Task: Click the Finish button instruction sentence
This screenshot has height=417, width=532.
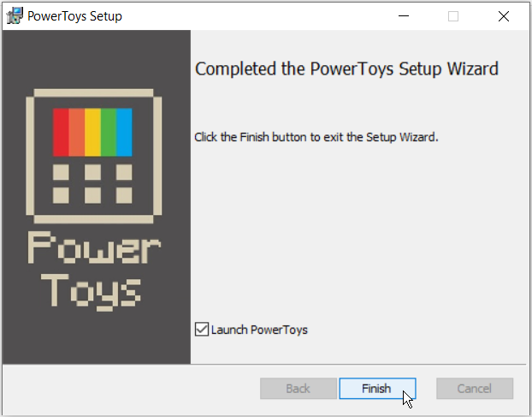Action: pos(316,137)
